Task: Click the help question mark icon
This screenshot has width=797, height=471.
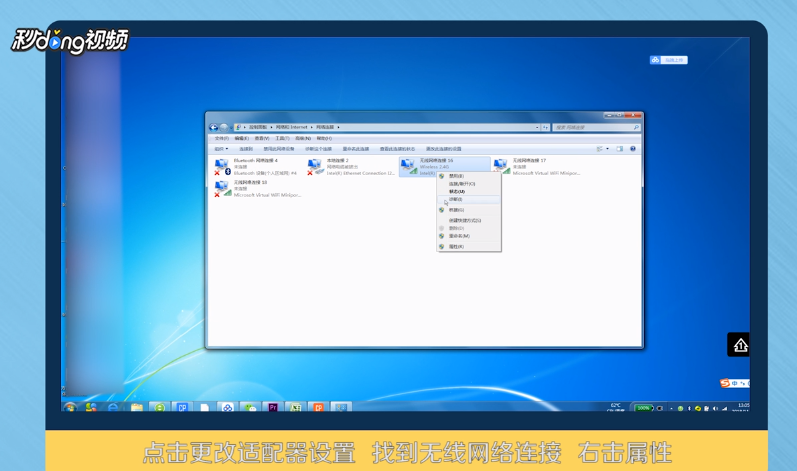Action: click(633, 149)
